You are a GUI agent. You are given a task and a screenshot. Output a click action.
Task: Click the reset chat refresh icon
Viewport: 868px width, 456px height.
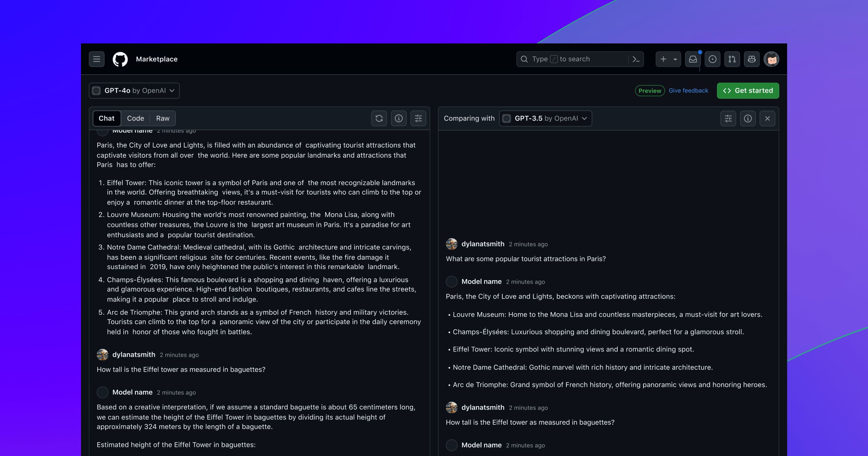(x=379, y=118)
